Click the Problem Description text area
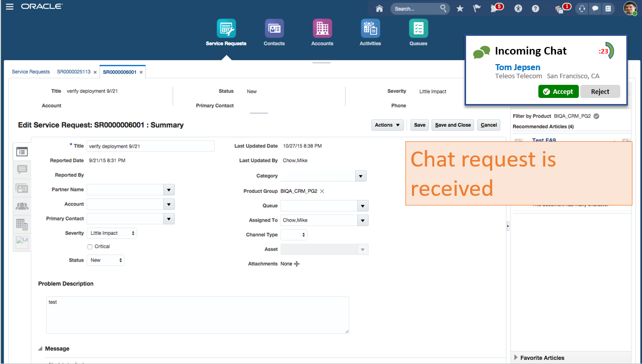 [x=197, y=315]
